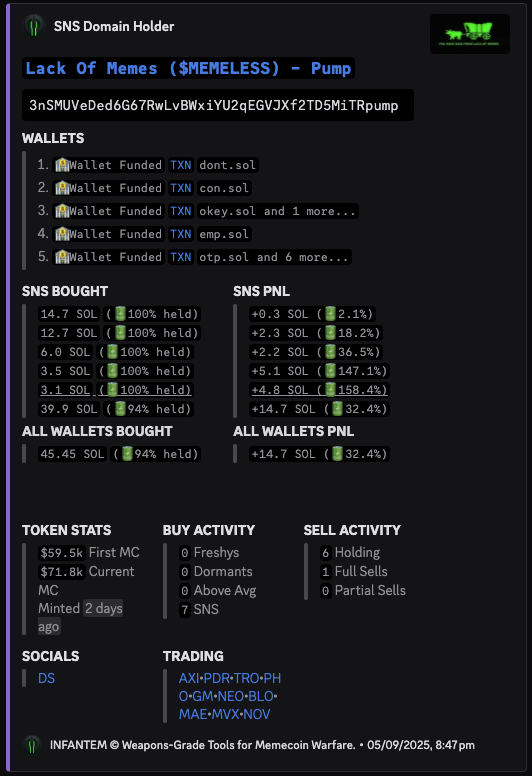Open the TXN link for okey.sol
This screenshot has width=532, height=776.
click(x=181, y=211)
